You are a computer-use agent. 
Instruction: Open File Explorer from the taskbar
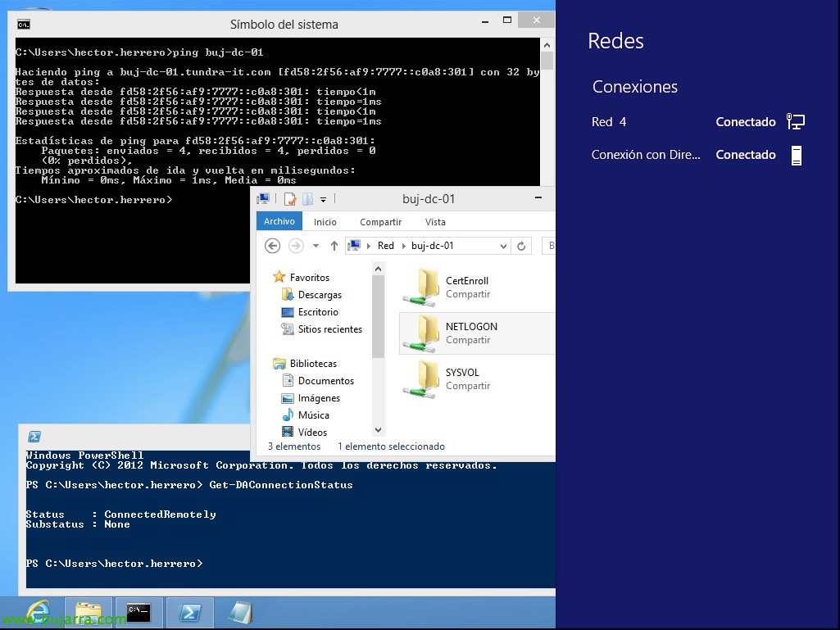point(89,613)
